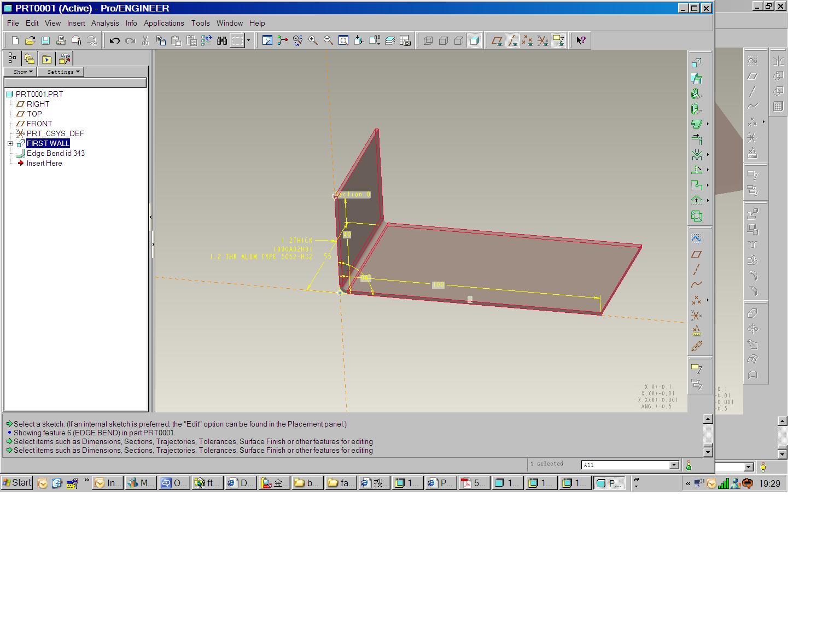Create a datum curve from right toolbar
840x630 pixels.
pyautogui.click(x=696, y=284)
